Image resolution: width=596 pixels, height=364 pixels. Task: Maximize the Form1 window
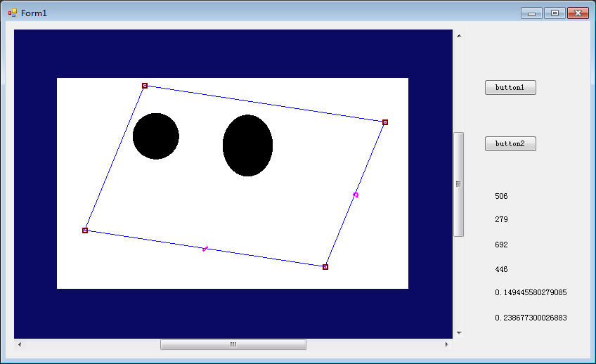point(555,13)
